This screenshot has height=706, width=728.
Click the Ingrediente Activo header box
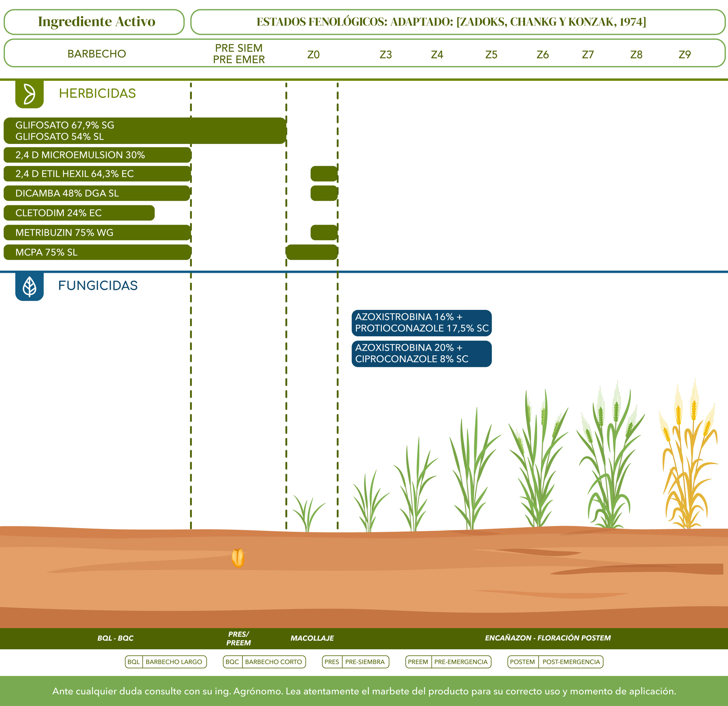94,22
